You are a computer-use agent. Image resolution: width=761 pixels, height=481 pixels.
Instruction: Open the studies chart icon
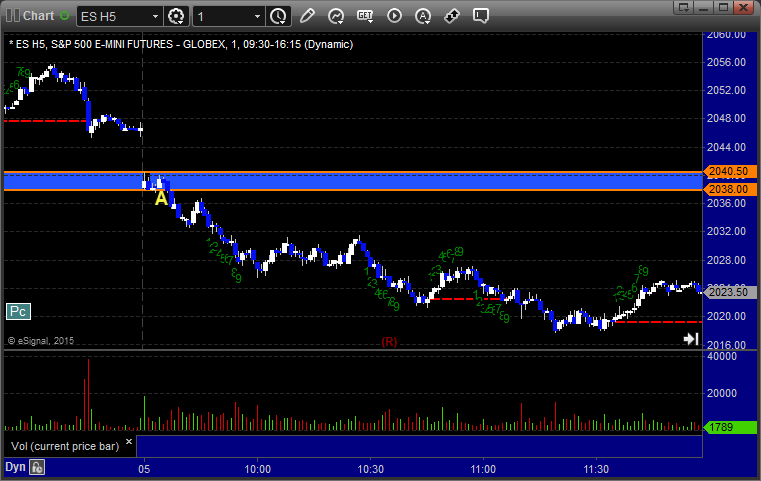336,16
